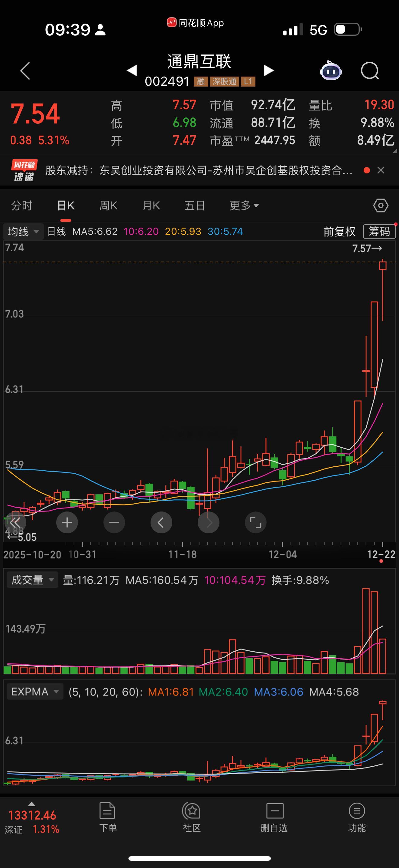
Task: Go to next stock with right triangle
Action: click(268, 71)
